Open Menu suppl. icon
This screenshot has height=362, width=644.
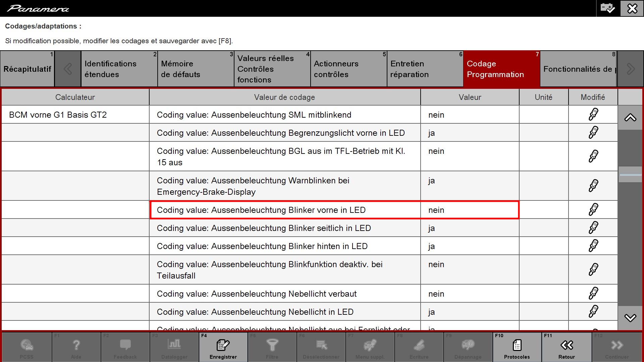pyautogui.click(x=370, y=345)
